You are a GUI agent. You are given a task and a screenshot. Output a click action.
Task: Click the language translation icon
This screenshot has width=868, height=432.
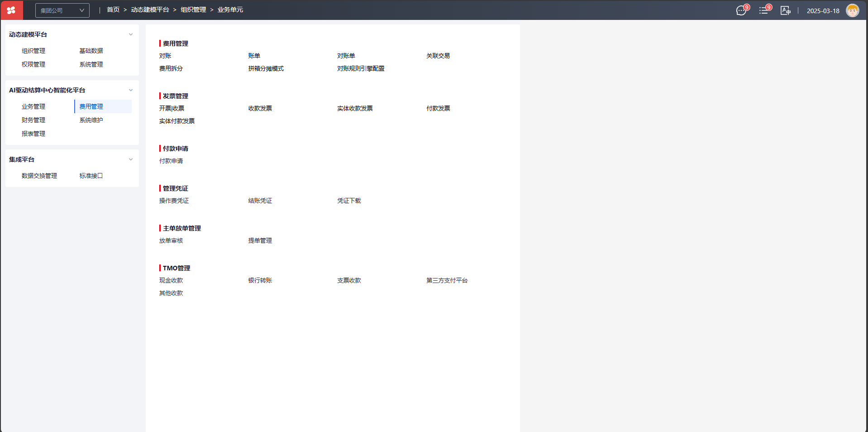[786, 10]
